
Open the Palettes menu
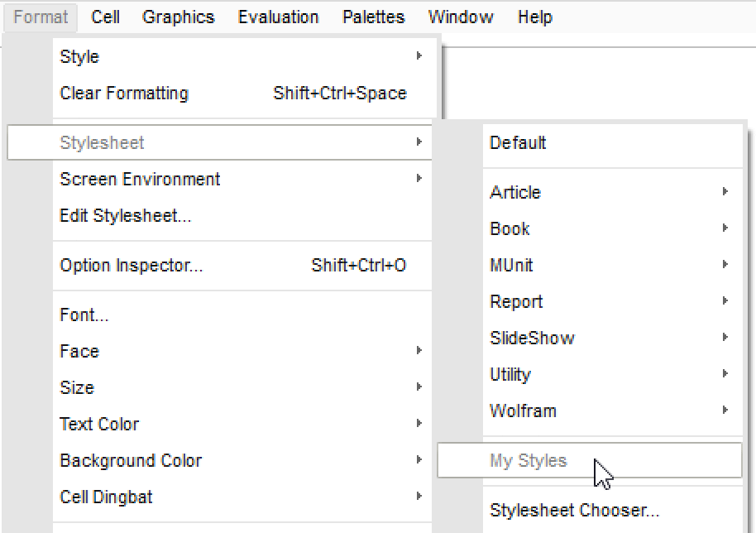point(373,17)
